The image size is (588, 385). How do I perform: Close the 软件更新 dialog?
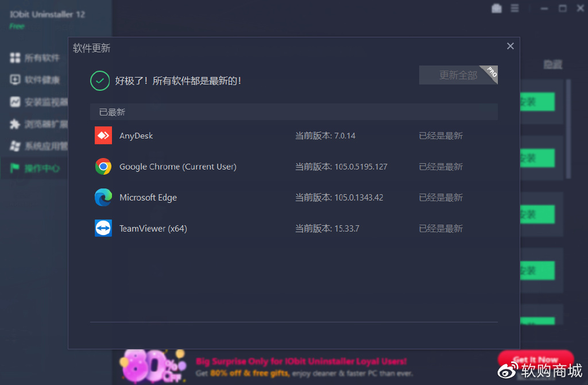pos(510,46)
